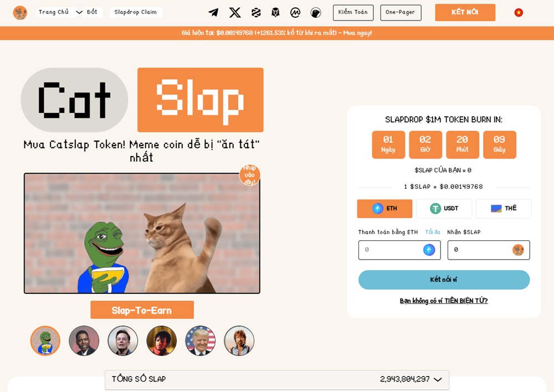Click the Catslap logo in header
The width and height of the screenshot is (554, 392).
point(20,13)
